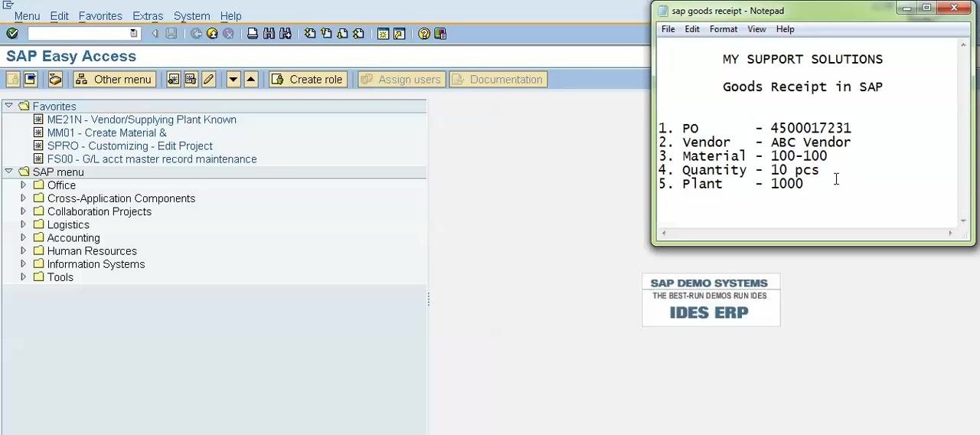This screenshot has width=980, height=435.
Task: Open the Edit menu in Notepad
Action: [692, 29]
